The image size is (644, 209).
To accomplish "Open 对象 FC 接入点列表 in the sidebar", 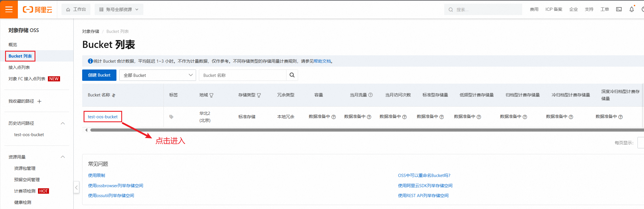I will tap(27, 79).
